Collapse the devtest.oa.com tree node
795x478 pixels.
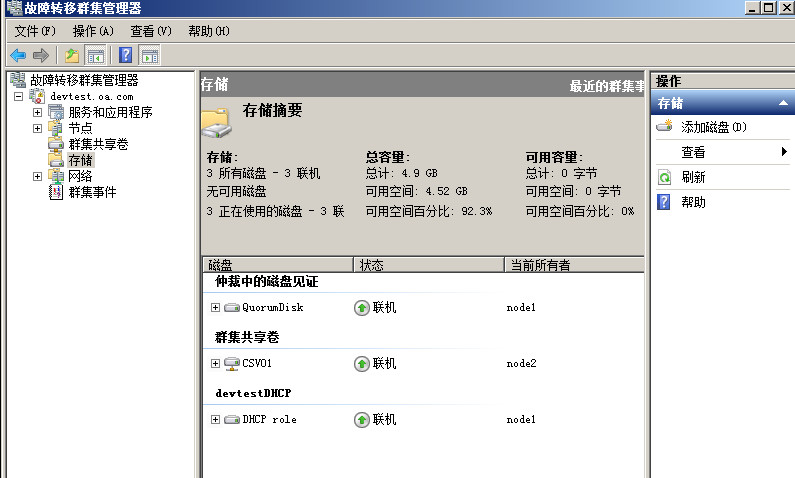coord(19,96)
